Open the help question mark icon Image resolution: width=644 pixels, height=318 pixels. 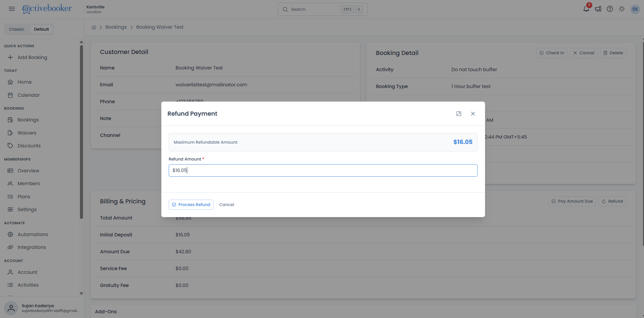pyautogui.click(x=610, y=9)
